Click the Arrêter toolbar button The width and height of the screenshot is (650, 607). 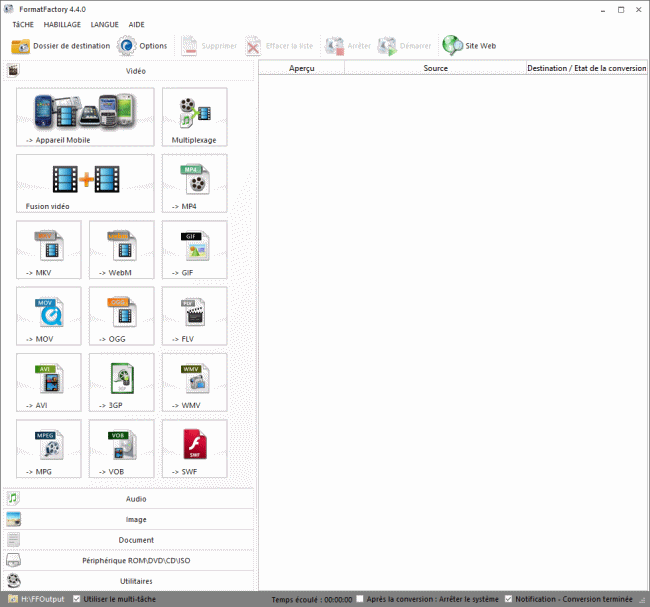pos(348,46)
